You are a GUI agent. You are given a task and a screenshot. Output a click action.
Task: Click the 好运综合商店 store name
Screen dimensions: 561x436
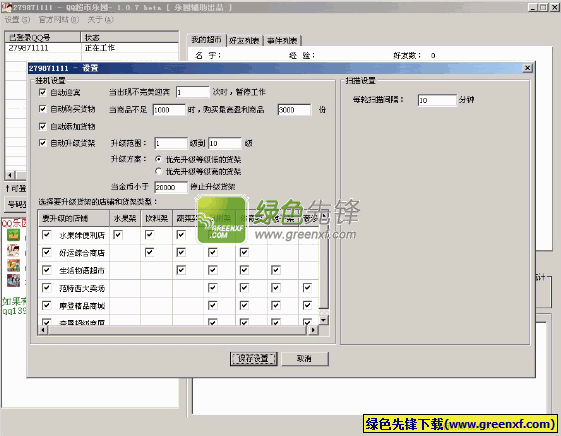82,253
